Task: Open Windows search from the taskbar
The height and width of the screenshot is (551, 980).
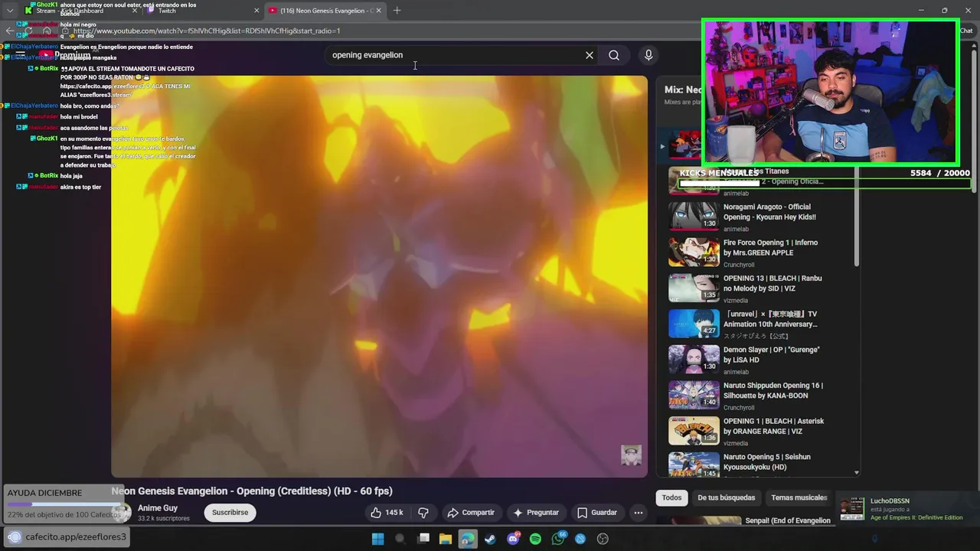Action: tap(400, 539)
